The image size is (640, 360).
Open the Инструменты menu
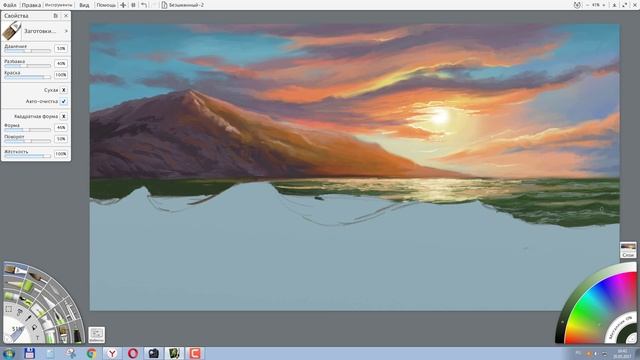[x=58, y=5]
